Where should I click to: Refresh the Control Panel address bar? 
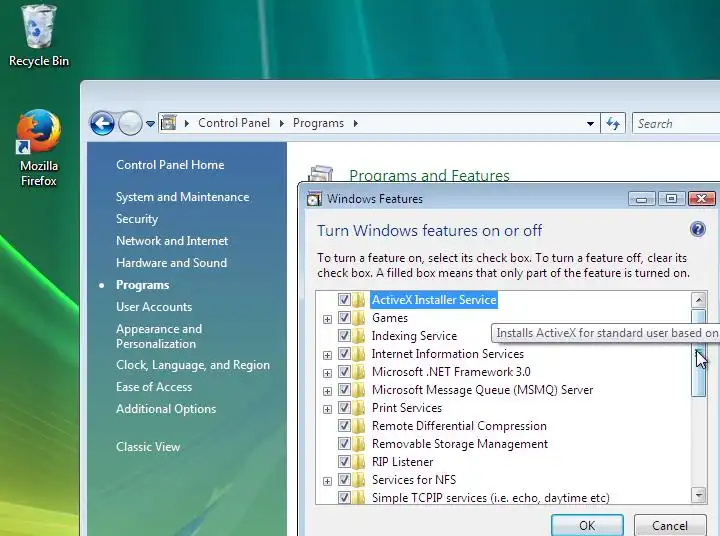pos(613,123)
